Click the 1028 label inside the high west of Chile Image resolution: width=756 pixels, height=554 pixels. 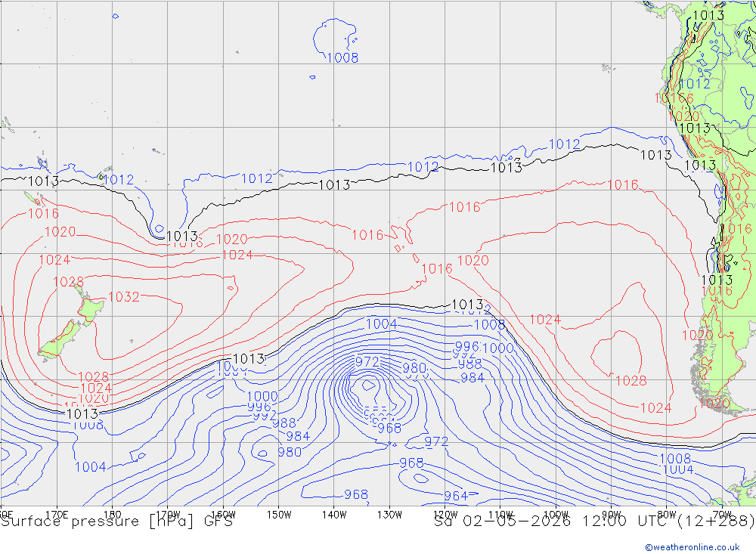[631, 381]
